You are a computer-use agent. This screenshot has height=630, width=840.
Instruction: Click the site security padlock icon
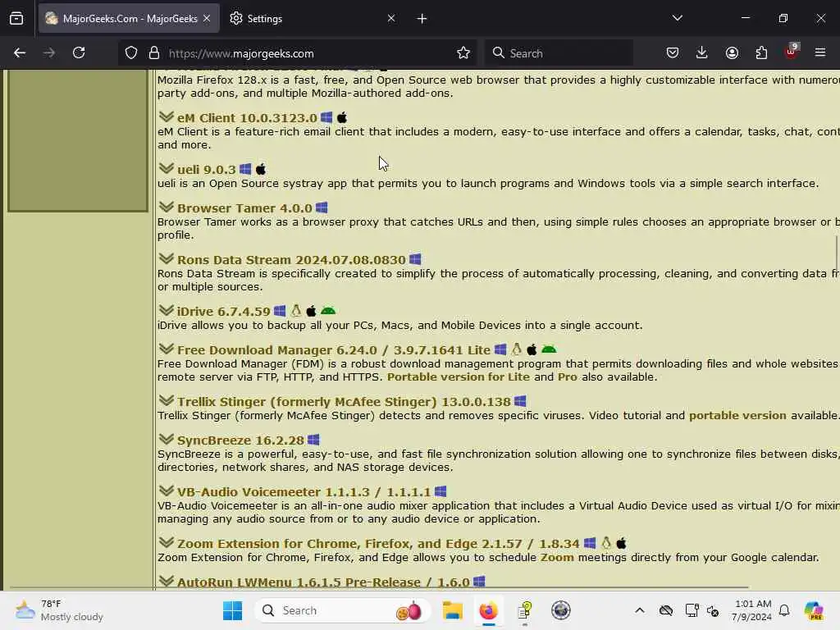pos(154,53)
